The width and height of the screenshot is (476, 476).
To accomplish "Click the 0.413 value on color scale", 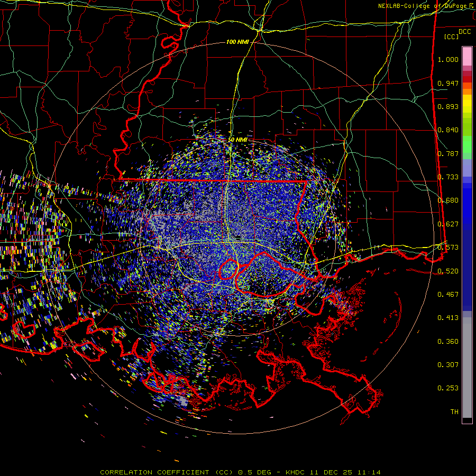I will tap(448, 318).
